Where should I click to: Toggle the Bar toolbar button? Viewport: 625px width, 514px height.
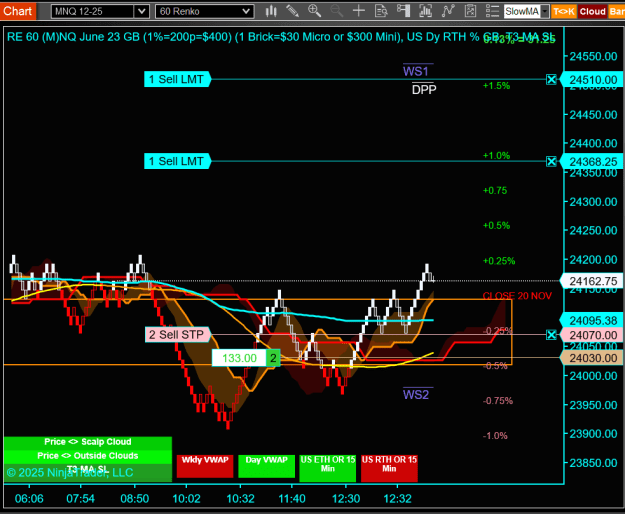617,12
